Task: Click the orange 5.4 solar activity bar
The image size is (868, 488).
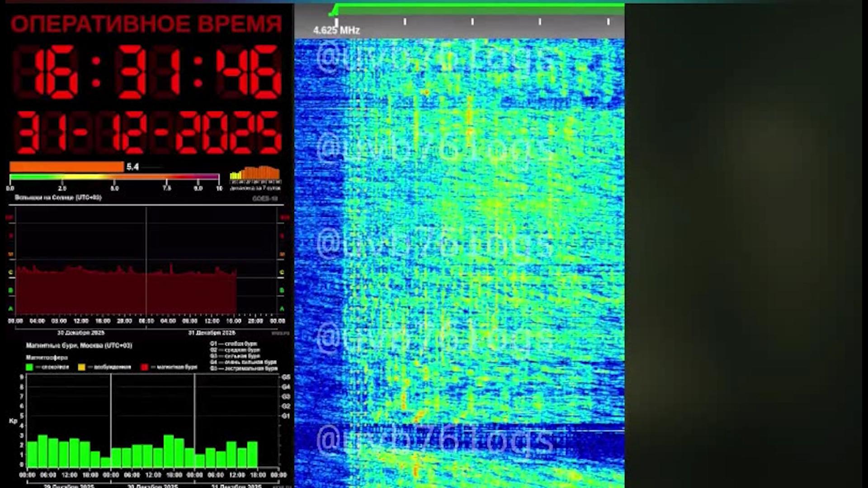Action: pos(66,167)
